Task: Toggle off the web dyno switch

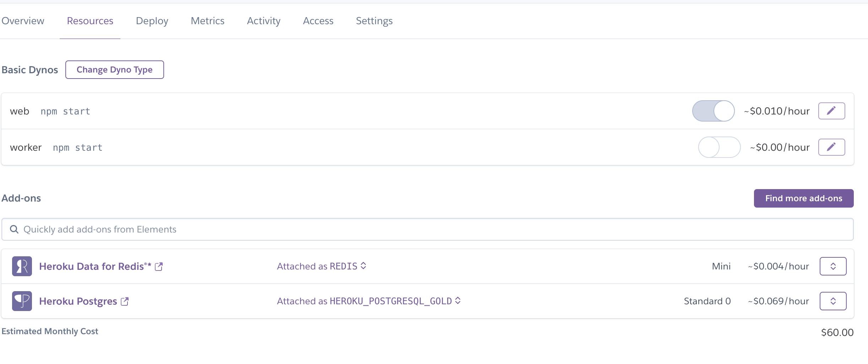Action: (x=713, y=111)
